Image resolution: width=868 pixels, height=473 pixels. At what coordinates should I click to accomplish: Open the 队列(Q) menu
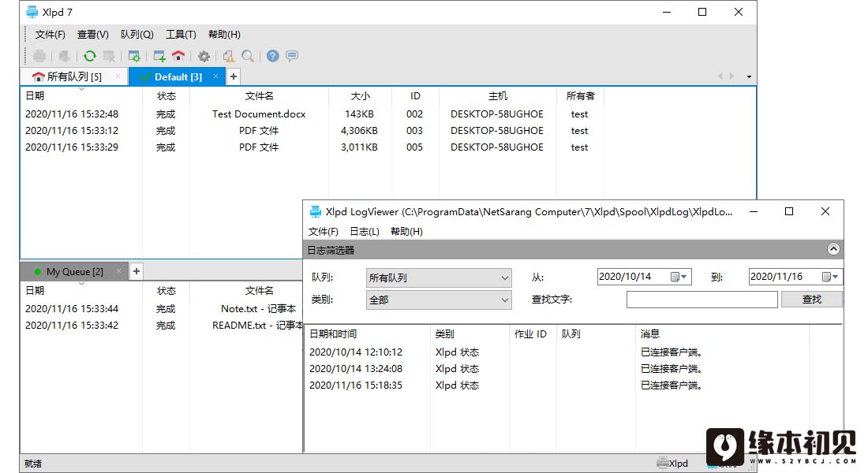click(x=137, y=35)
